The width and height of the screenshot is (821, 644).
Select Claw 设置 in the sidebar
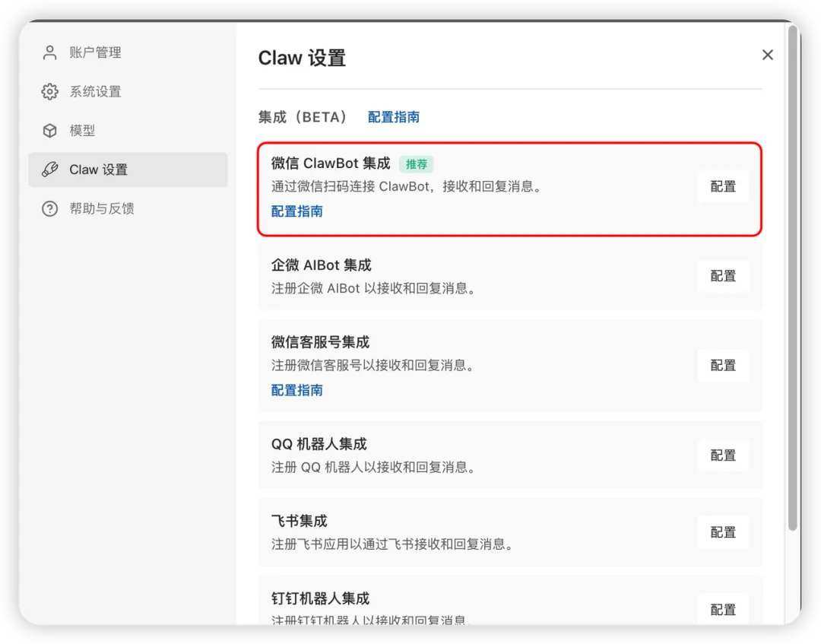(x=128, y=170)
